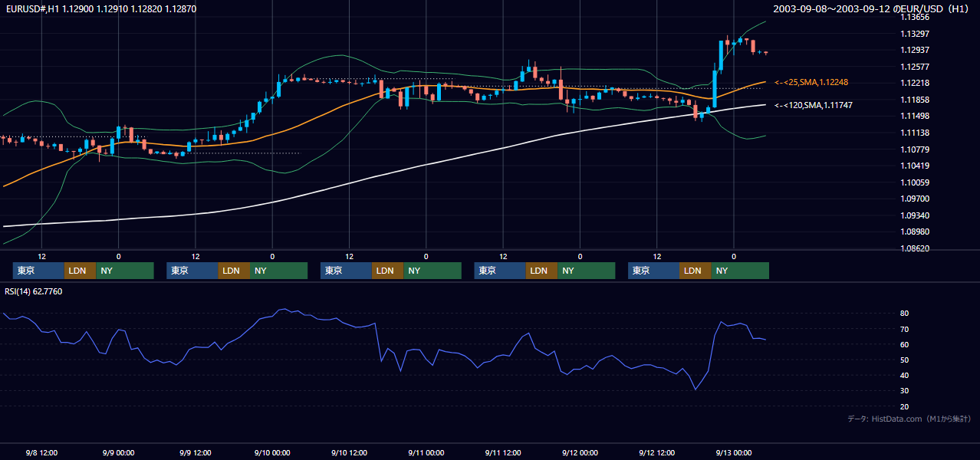This screenshot has height=460, width=980.
Task: Click the RSI scale value 60
Action: 905,344
